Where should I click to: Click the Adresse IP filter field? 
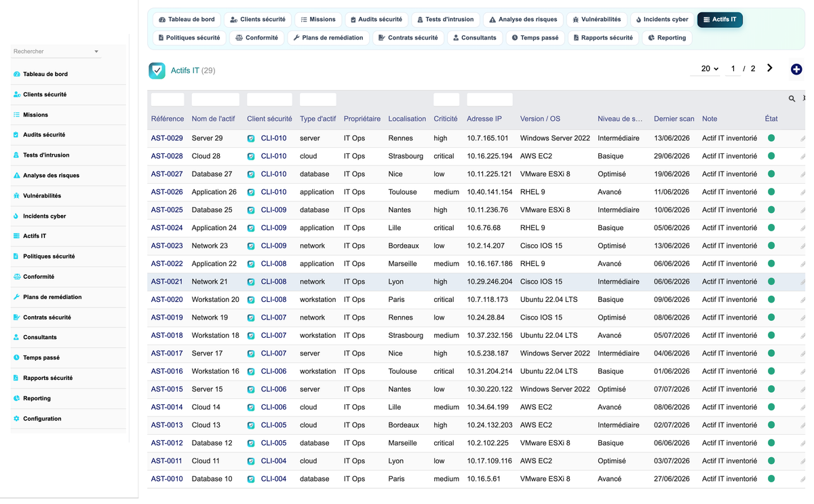click(x=490, y=100)
